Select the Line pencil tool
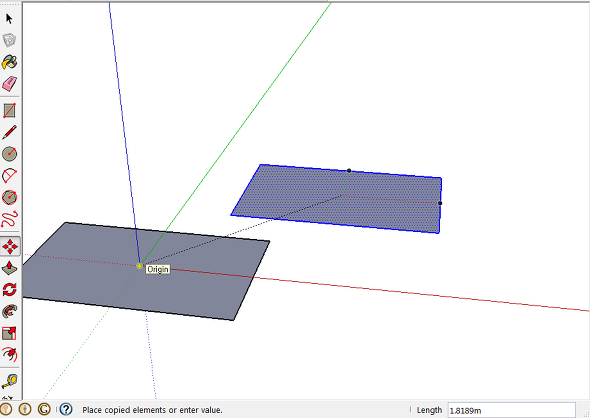 9,132
